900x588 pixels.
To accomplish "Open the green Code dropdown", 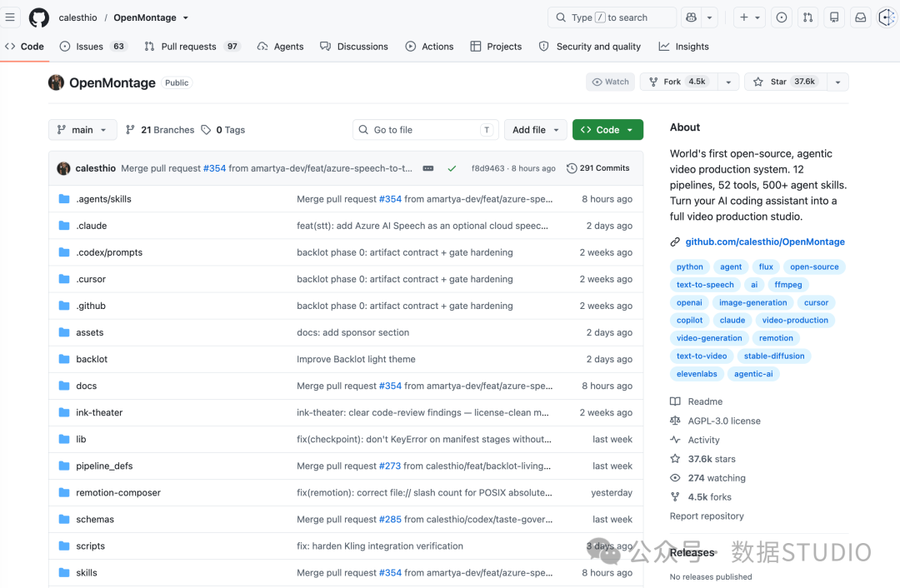I will point(607,130).
